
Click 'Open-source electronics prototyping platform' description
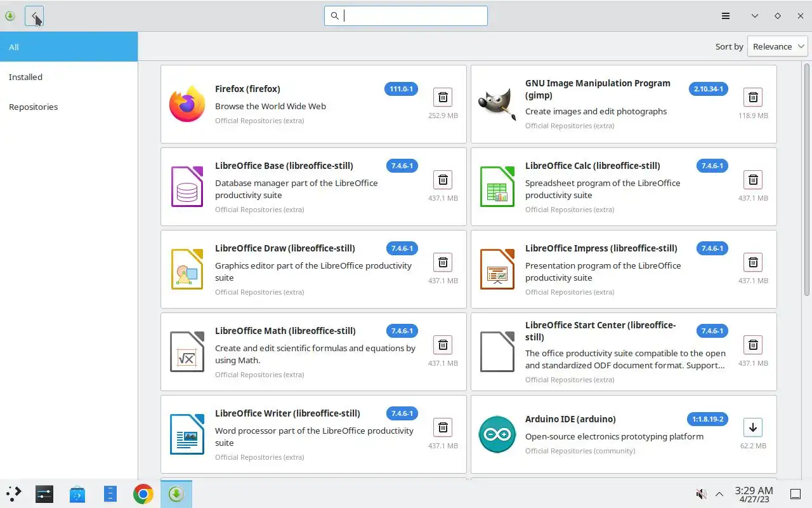tap(614, 436)
